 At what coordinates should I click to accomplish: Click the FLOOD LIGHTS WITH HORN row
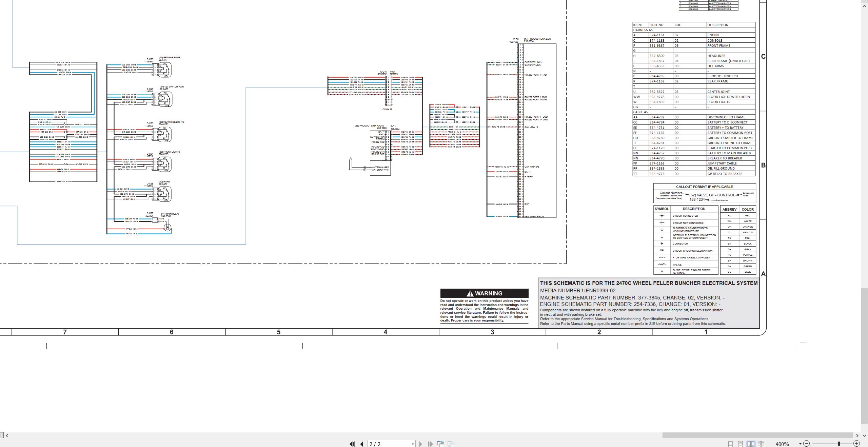pos(694,97)
